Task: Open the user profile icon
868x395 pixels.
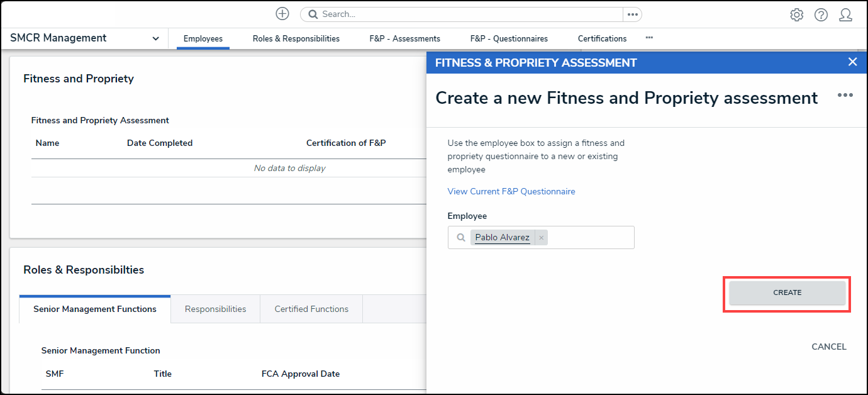Action: click(x=845, y=14)
